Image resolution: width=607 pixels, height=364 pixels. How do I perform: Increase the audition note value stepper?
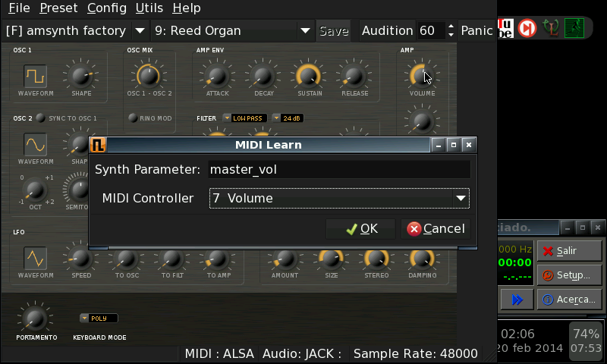(x=451, y=27)
